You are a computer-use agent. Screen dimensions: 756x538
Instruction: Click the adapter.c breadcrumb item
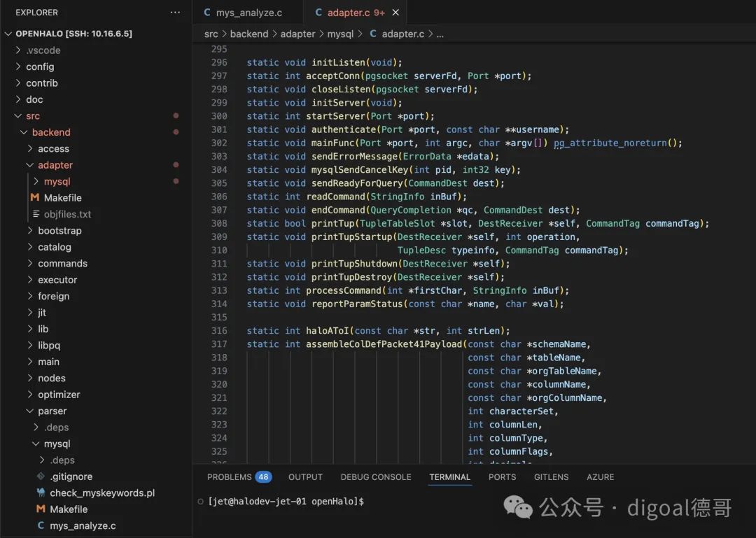pyautogui.click(x=402, y=34)
